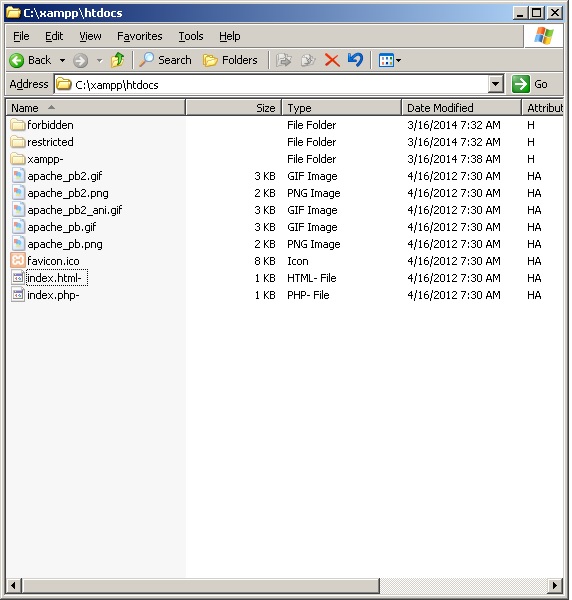Select the favicon.ico file
This screenshot has height=600, width=572.
click(x=53, y=261)
